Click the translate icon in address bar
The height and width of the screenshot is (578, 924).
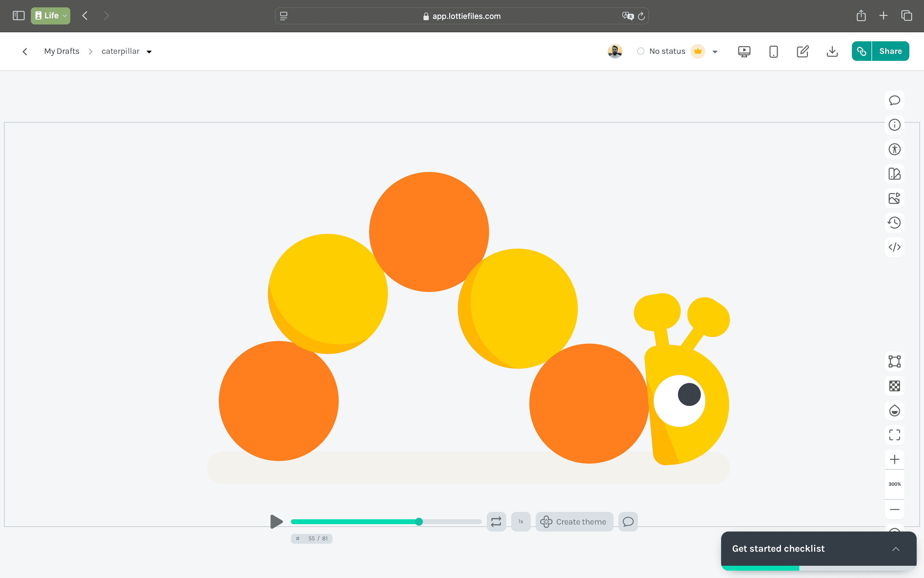(628, 16)
